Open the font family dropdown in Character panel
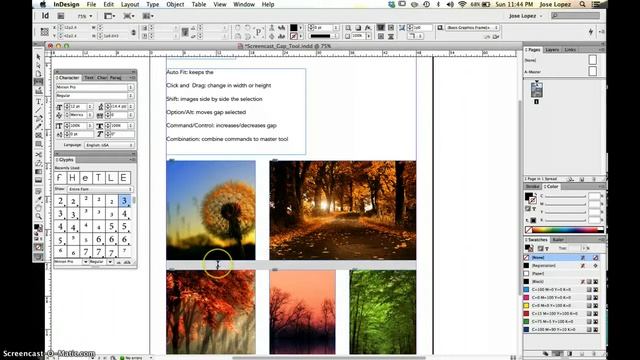 coord(94,87)
